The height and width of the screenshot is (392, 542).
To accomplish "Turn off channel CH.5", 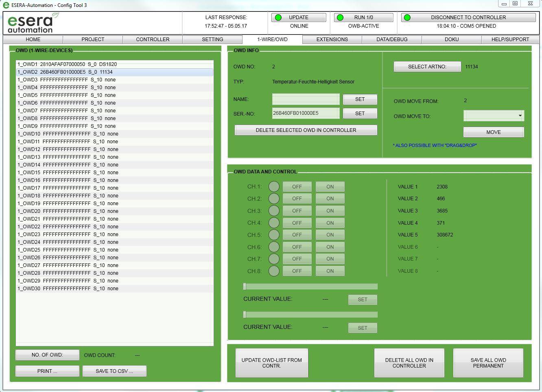I will 297,234.
